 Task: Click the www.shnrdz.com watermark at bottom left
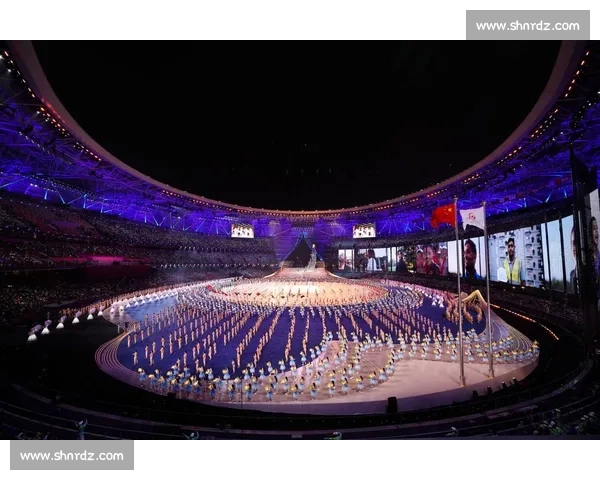(x=72, y=455)
